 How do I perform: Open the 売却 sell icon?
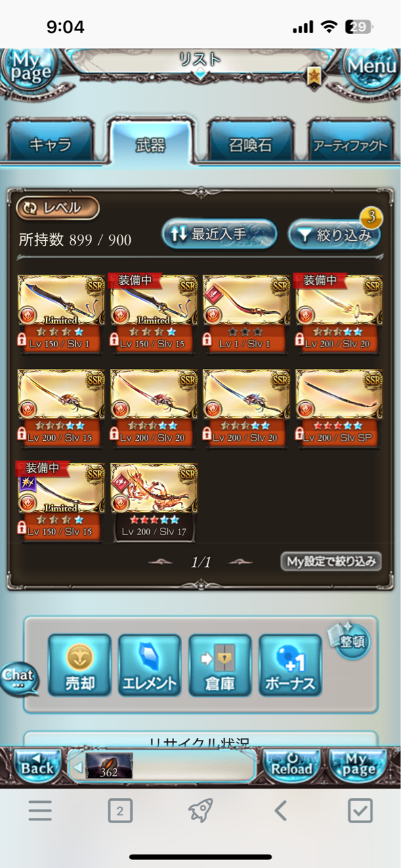(x=79, y=665)
